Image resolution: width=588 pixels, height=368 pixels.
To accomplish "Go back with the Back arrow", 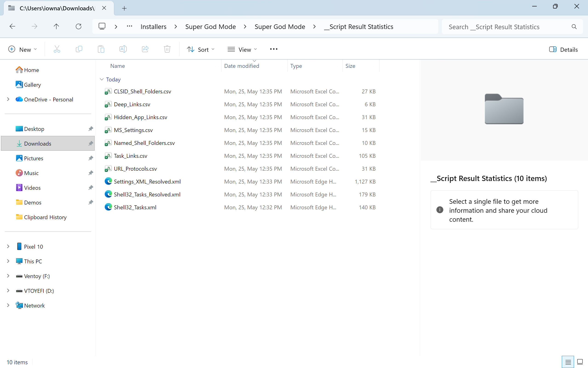I will pos(12,26).
